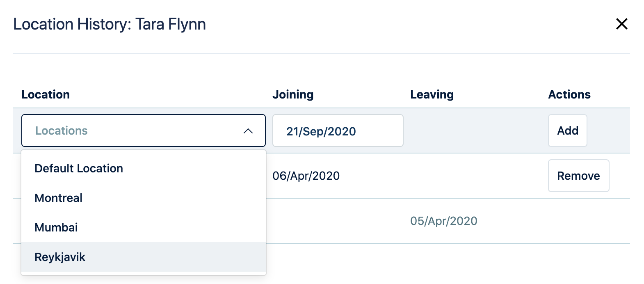644x284 pixels.
Task: Select the highlighted Reykjavik option
Action: tap(60, 257)
